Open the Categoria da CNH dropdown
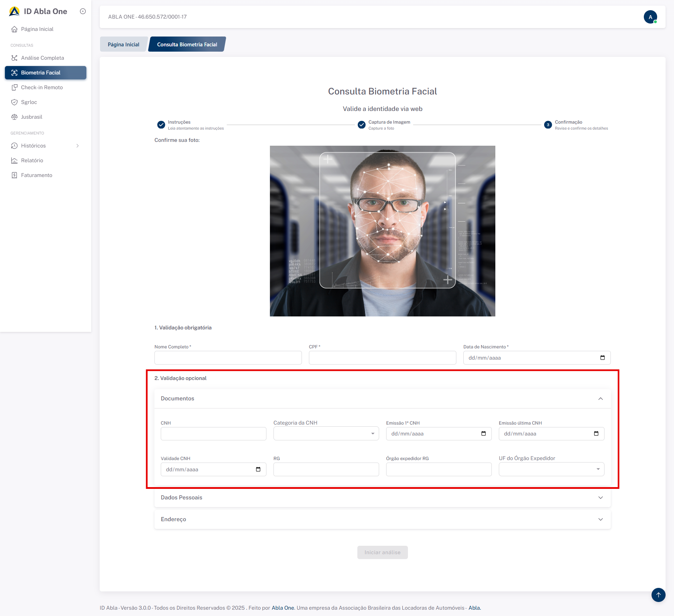 [x=326, y=434]
